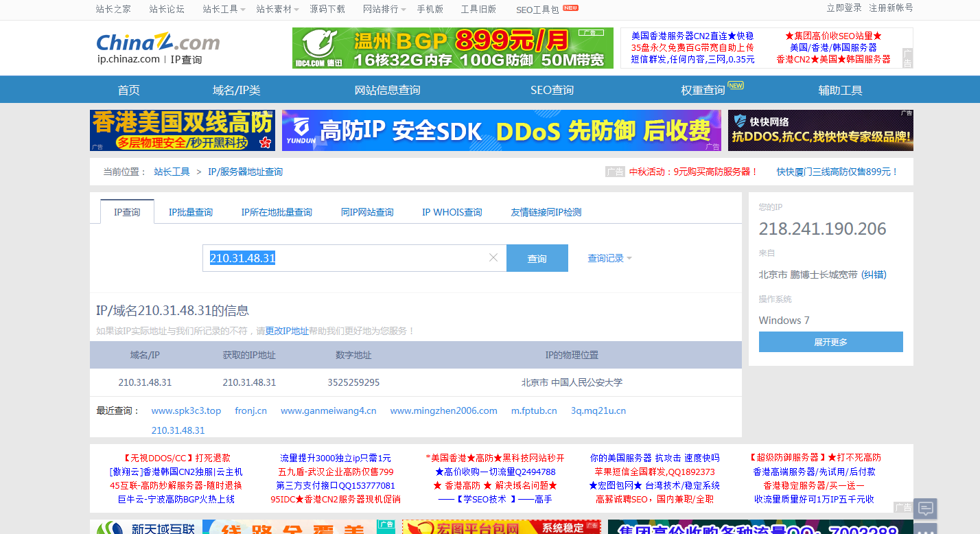Go to 站长之家 in the top bar
The height and width of the screenshot is (534, 980).
pyautogui.click(x=113, y=9)
